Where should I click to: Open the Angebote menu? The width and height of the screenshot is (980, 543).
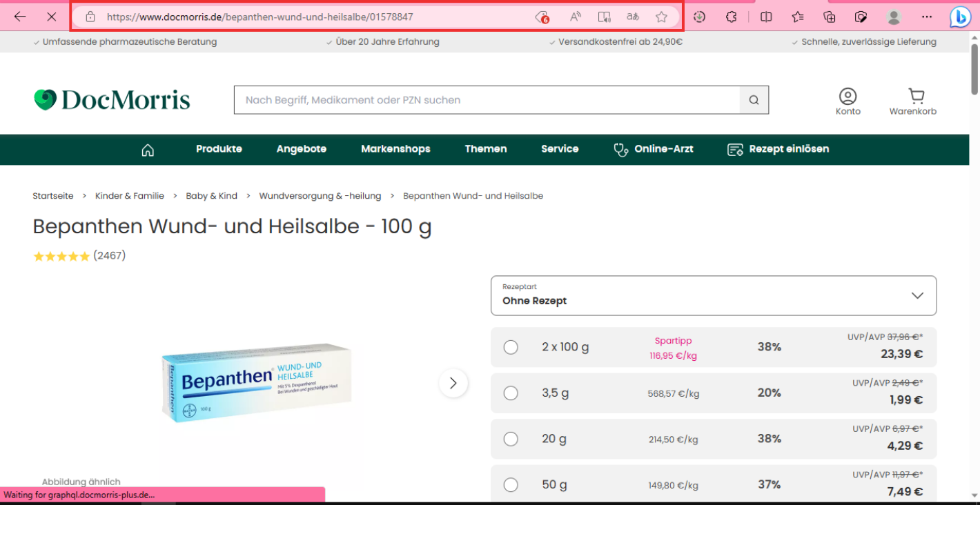coord(302,149)
